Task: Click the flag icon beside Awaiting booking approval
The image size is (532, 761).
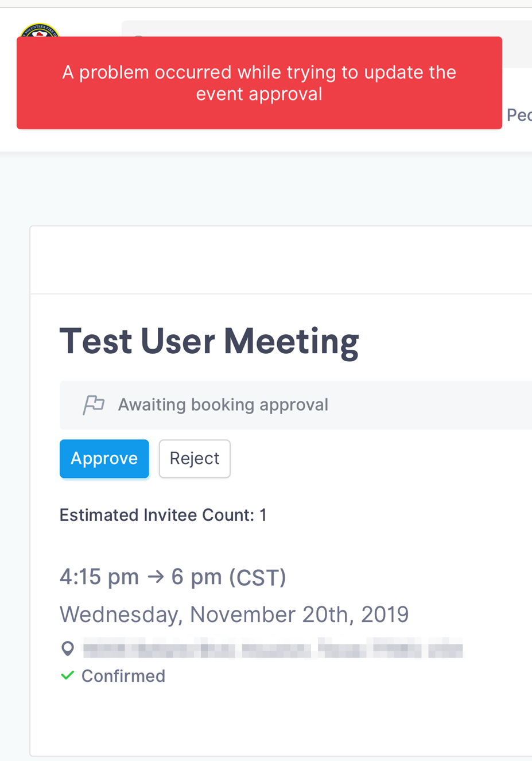Action: pyautogui.click(x=94, y=404)
